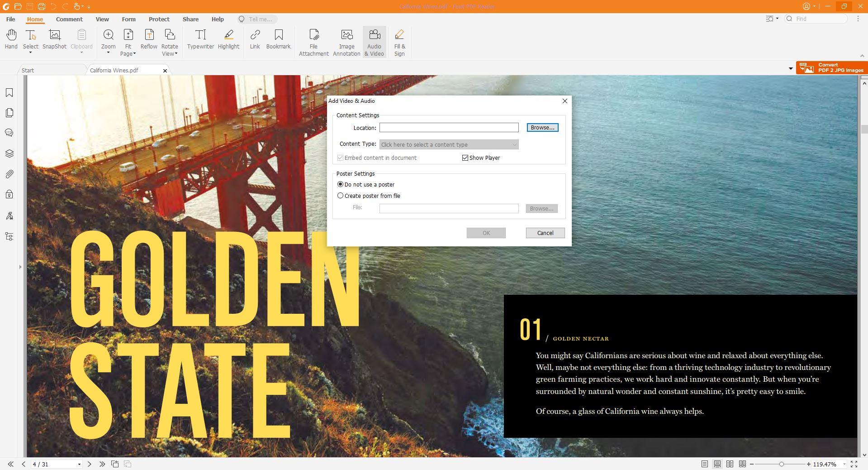This screenshot has width=868, height=470.
Task: Click the Location input field
Action: [449, 128]
